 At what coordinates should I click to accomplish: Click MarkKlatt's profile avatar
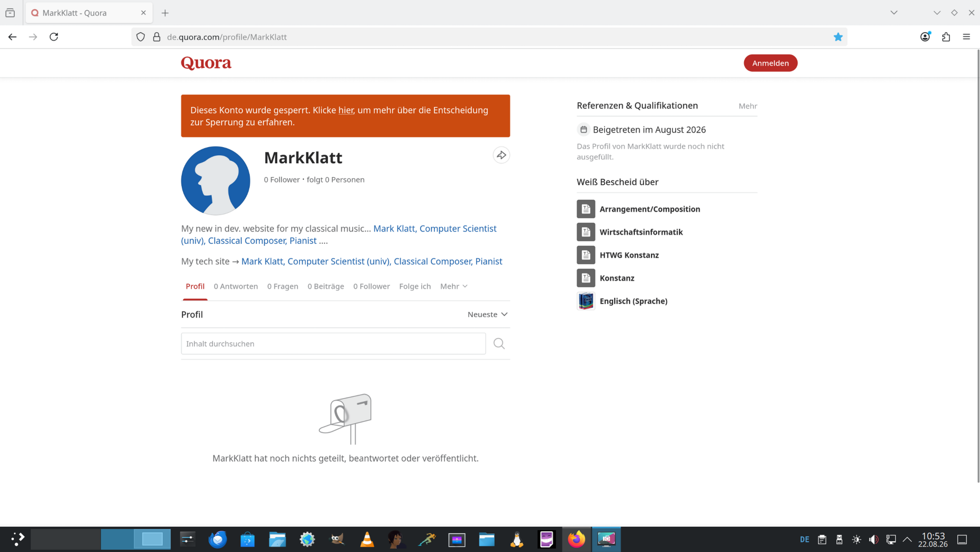[x=215, y=181]
